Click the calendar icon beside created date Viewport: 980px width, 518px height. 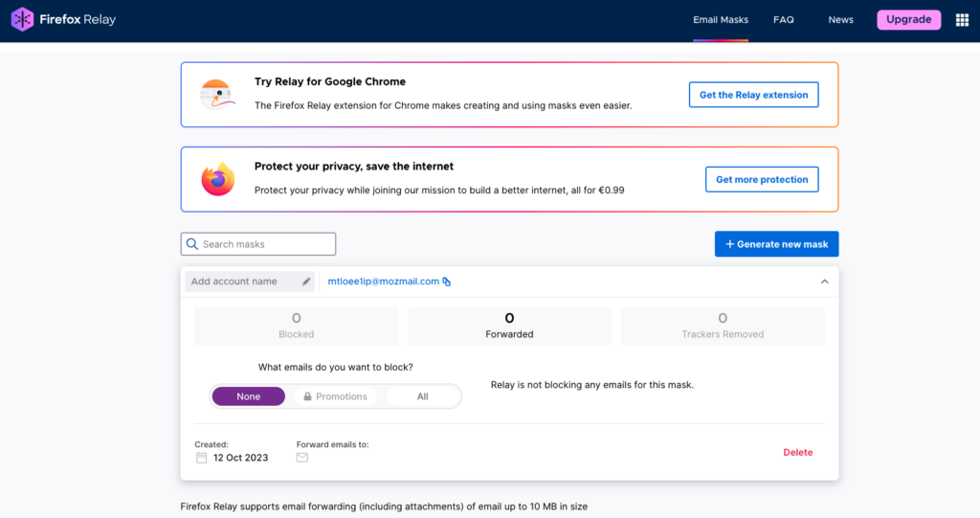coord(201,458)
